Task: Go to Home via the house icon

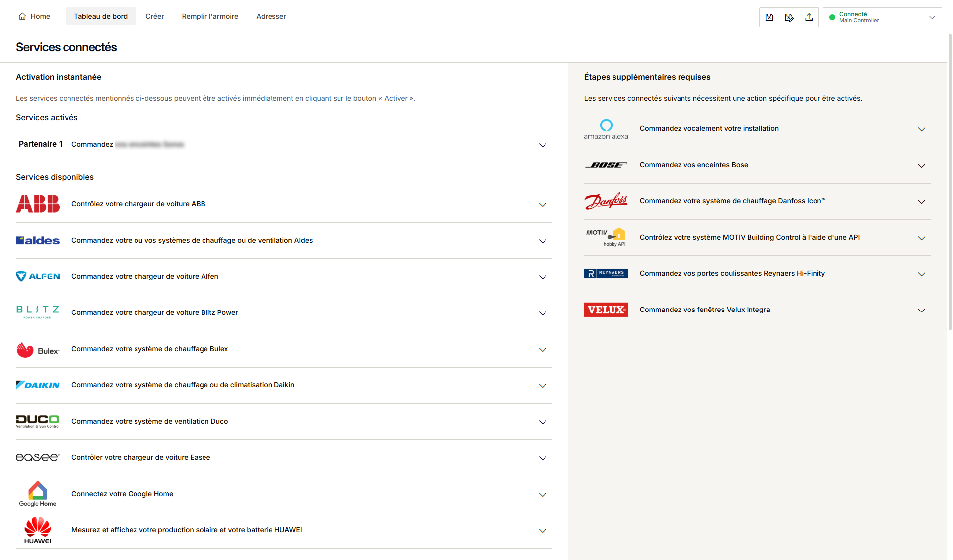Action: pos(22,16)
